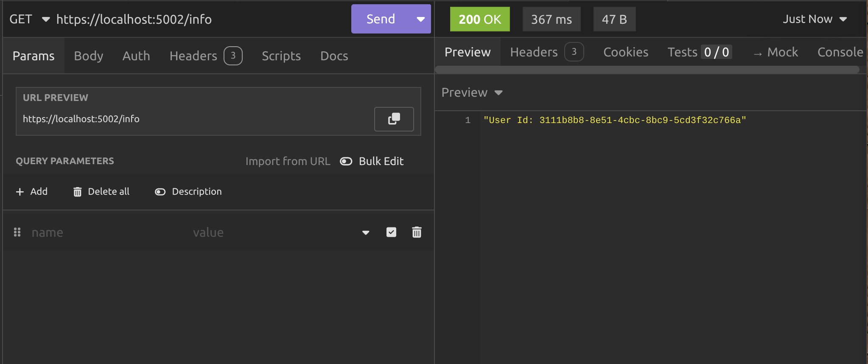Copy the URL preview with copy icon

click(x=394, y=119)
